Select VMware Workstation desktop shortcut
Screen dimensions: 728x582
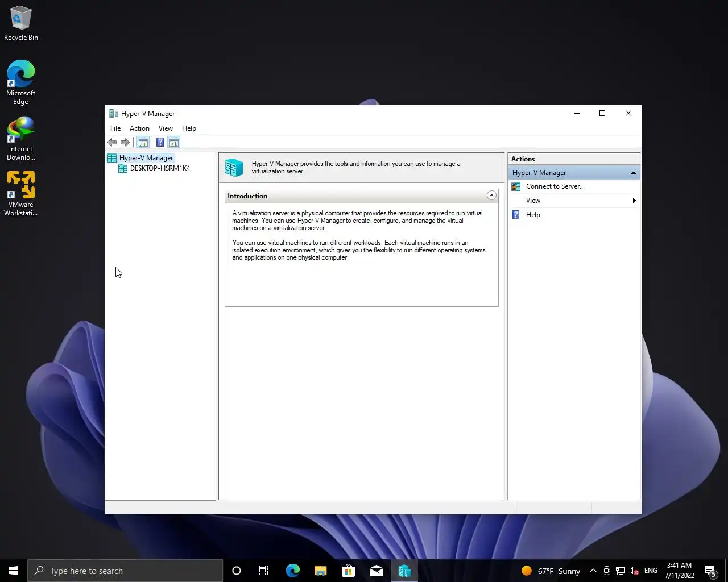point(21,194)
